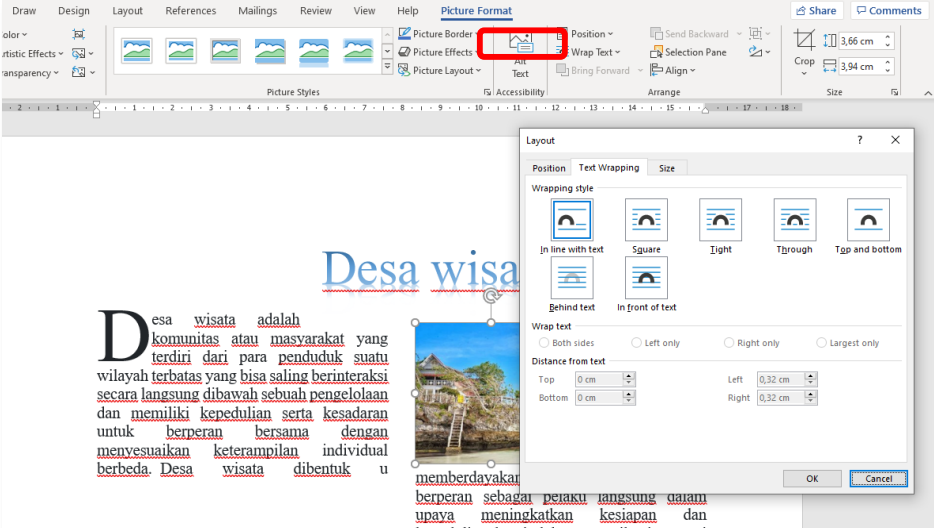Open the References ribbon tab
The image size is (934, 528).
pyautogui.click(x=190, y=11)
